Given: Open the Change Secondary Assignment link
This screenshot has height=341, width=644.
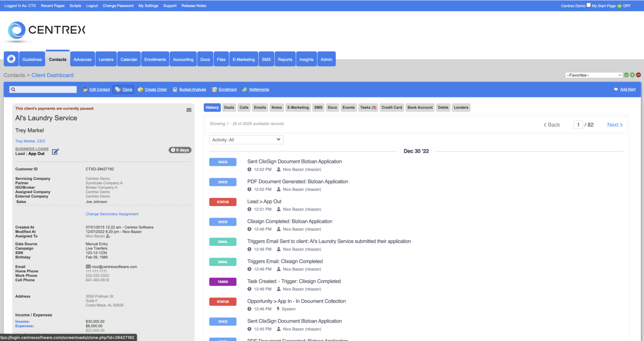Looking at the screenshot, I should (x=112, y=214).
